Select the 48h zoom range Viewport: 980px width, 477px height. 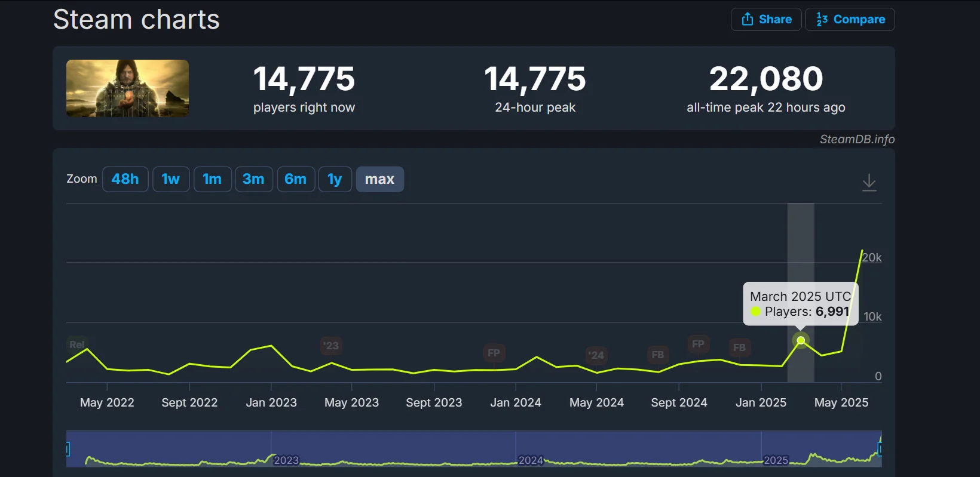click(125, 179)
